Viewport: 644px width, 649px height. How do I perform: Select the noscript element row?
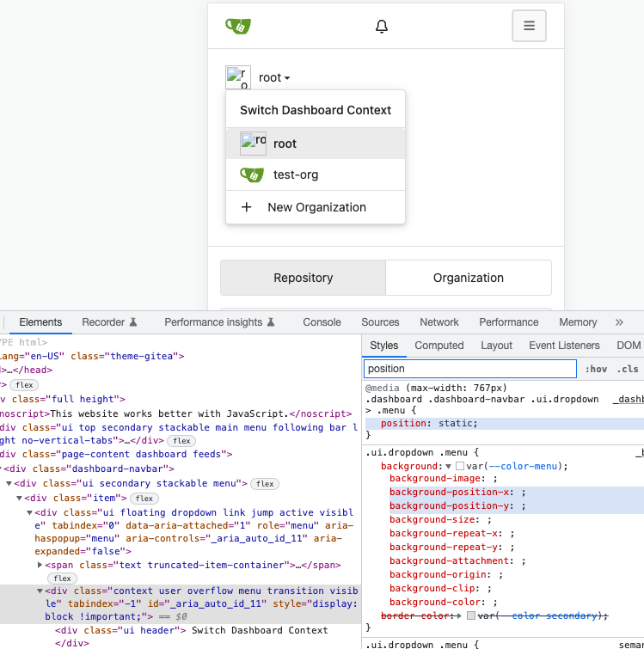click(x=176, y=413)
